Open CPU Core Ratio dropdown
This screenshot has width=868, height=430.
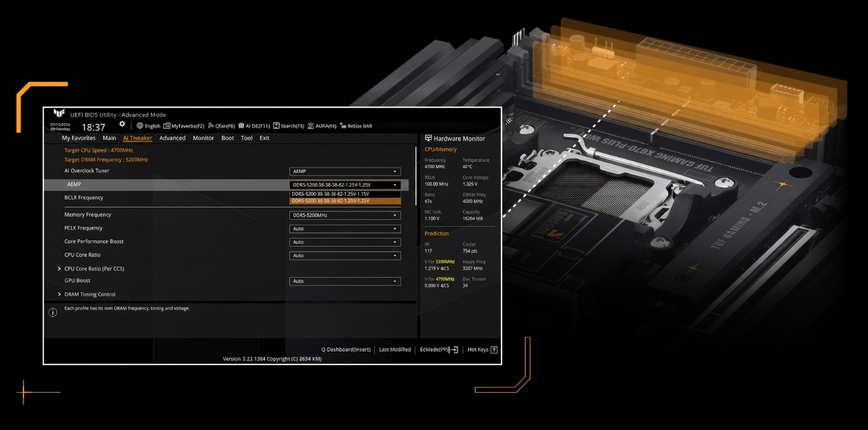(x=345, y=256)
